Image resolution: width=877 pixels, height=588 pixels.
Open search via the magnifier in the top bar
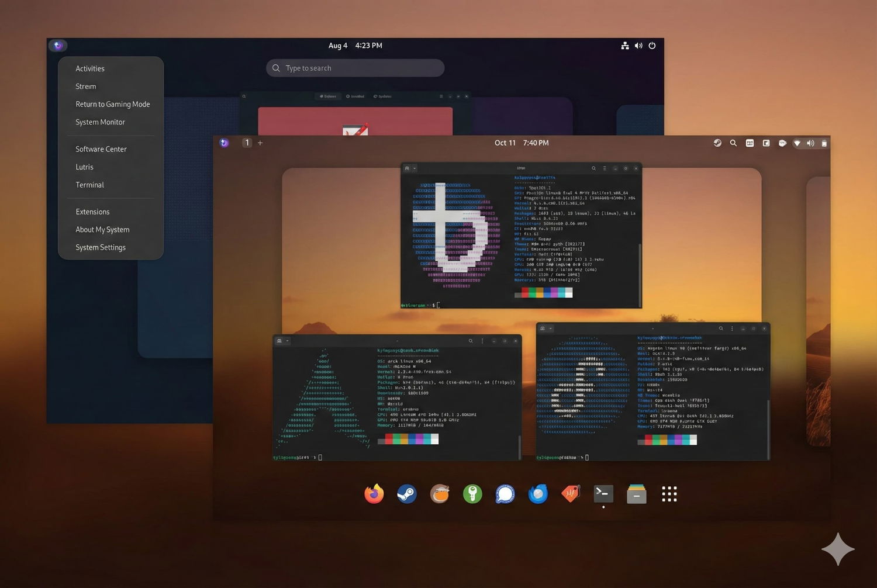coord(733,143)
